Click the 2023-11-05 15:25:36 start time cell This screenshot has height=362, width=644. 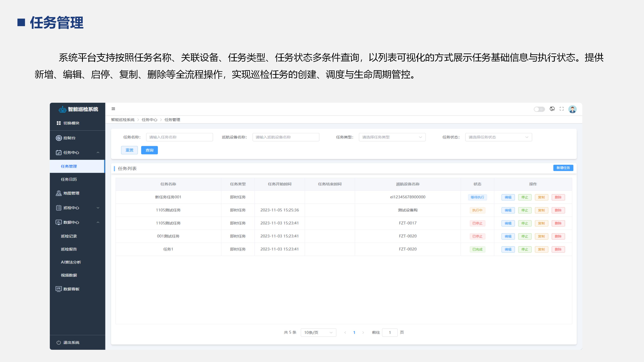tap(280, 210)
